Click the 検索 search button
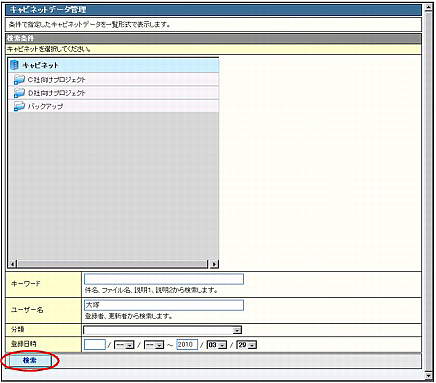The height and width of the screenshot is (383, 436). tap(29, 360)
